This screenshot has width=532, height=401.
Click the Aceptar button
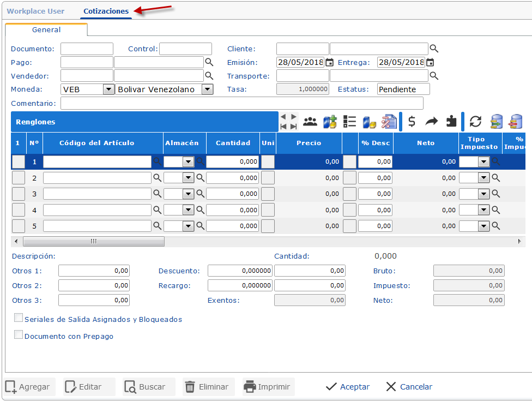pos(348,387)
